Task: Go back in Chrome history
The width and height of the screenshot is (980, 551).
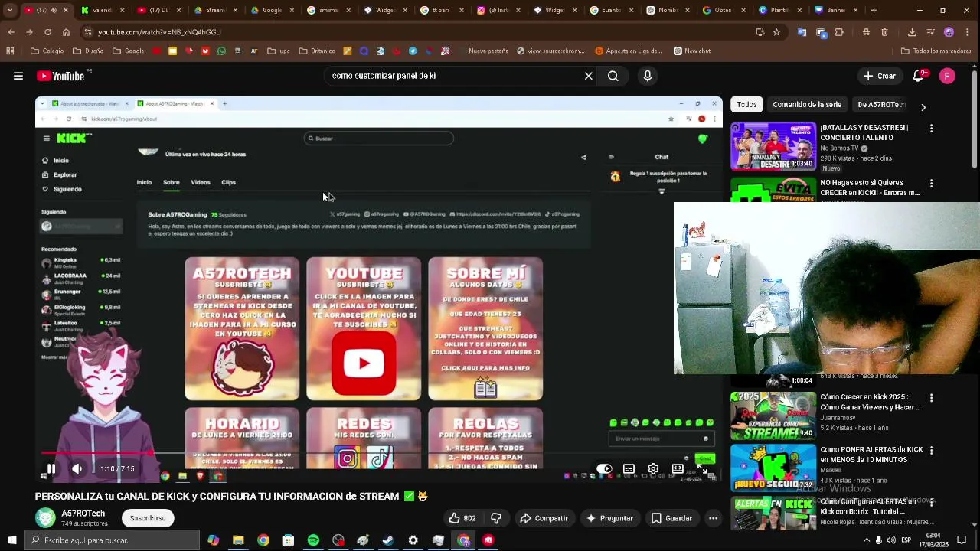Action: (x=11, y=32)
